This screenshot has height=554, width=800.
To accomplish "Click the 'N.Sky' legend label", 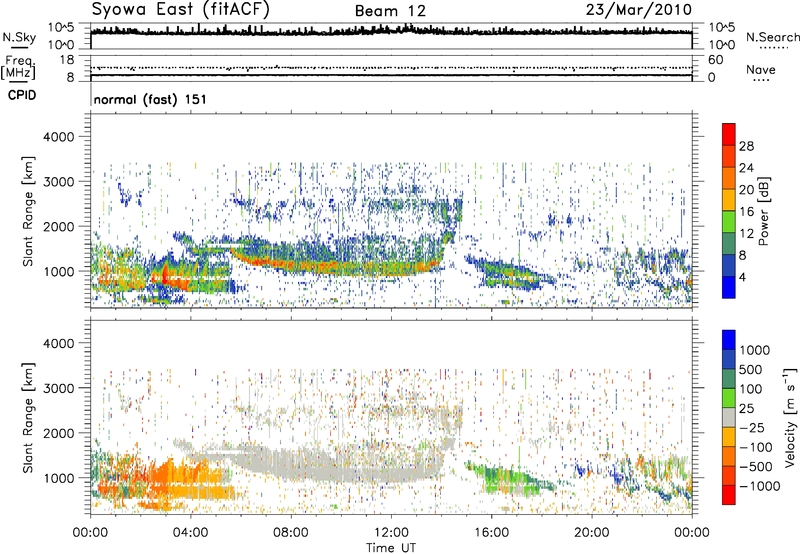I will [19, 37].
